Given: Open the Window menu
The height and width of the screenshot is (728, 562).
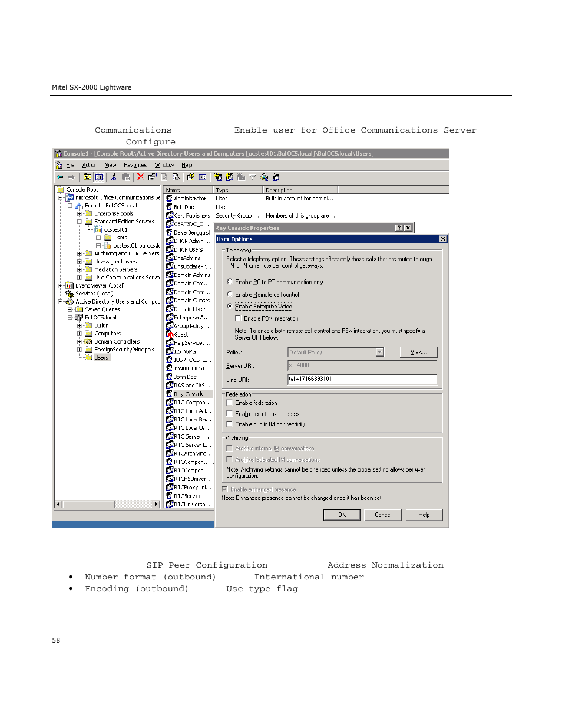Looking at the screenshot, I should tap(164, 165).
